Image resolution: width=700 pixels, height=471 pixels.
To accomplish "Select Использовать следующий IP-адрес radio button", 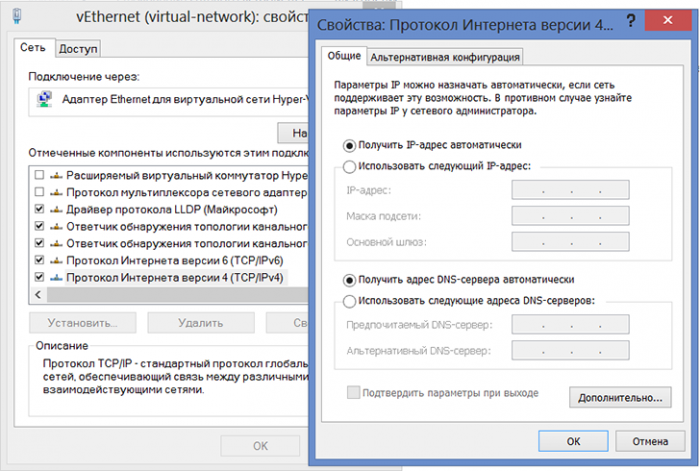I will (349, 166).
